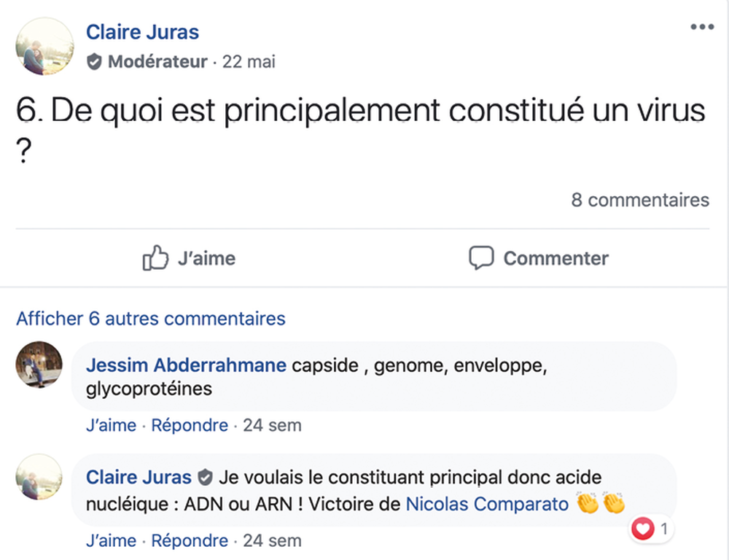Click the Modérateur shield badge icon

click(94, 62)
